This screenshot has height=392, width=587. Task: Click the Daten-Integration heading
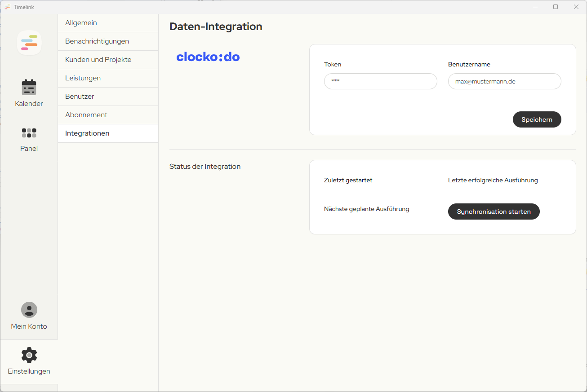(x=216, y=26)
